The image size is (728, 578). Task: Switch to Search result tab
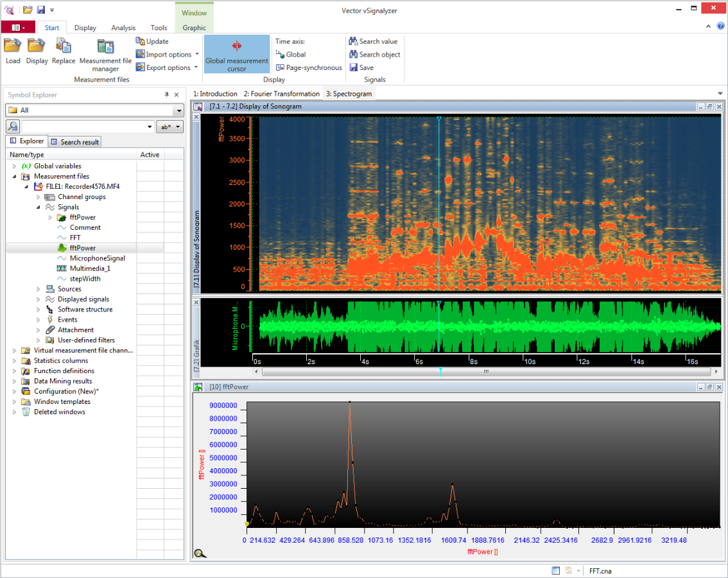click(x=74, y=142)
